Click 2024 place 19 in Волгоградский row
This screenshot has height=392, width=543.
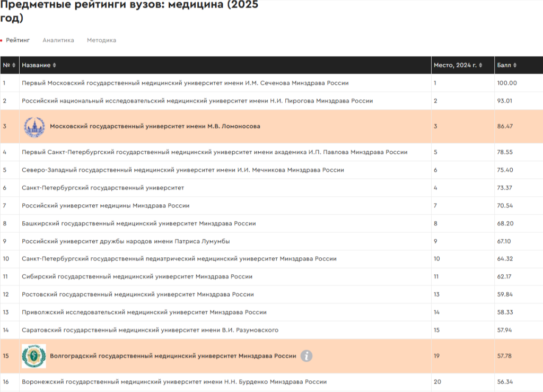click(x=437, y=356)
